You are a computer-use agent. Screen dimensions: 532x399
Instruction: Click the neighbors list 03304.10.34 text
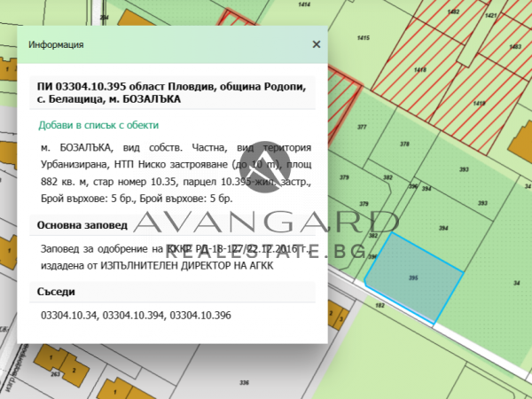[x=68, y=315]
